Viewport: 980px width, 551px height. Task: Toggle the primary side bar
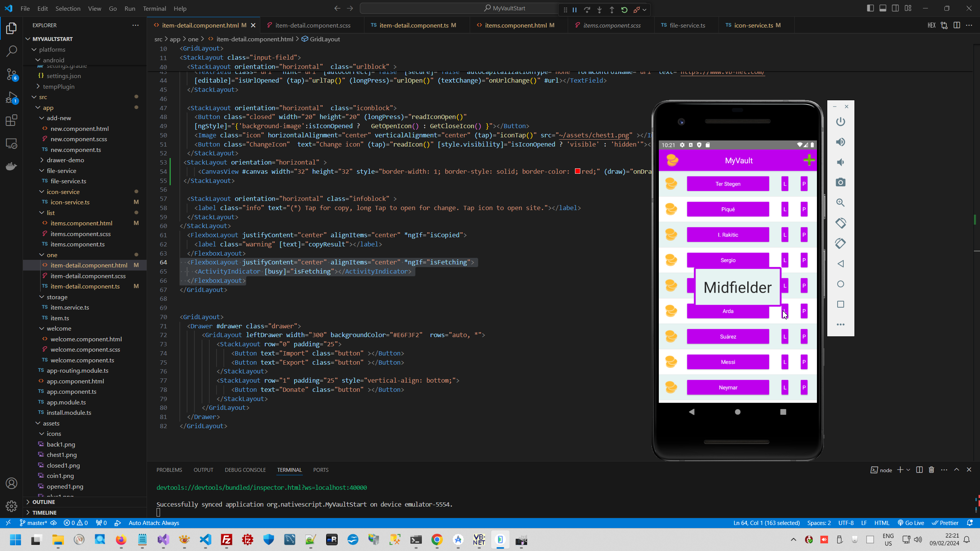(x=871, y=8)
